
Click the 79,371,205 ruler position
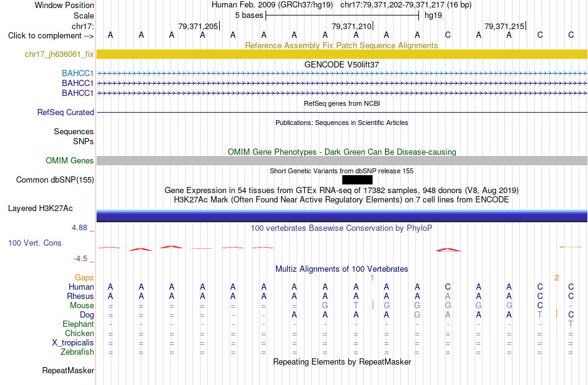tap(198, 26)
